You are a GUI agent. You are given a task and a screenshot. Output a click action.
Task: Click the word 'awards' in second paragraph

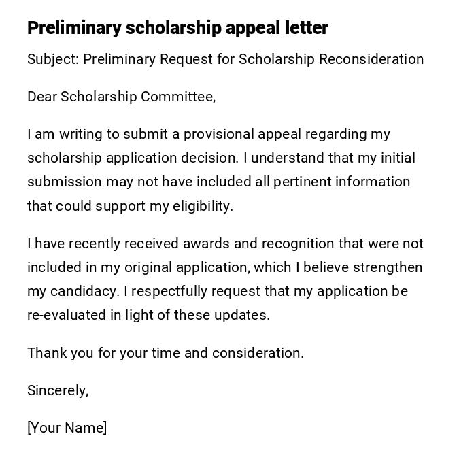pos(203,244)
